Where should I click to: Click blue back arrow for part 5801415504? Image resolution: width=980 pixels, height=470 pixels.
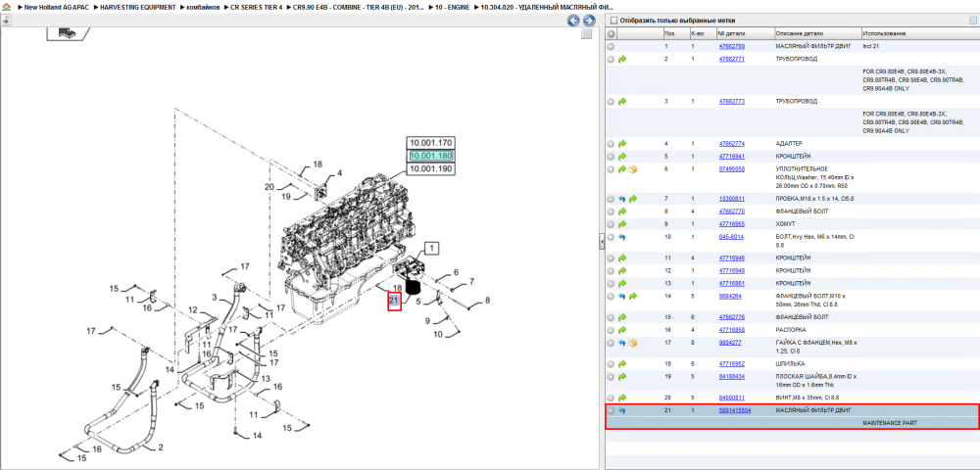click(622, 410)
